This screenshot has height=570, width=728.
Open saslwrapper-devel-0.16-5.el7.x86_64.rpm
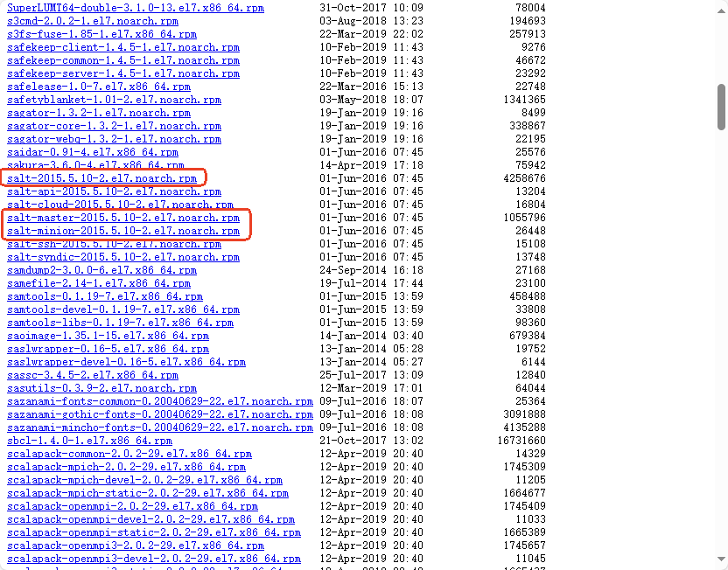126,362
